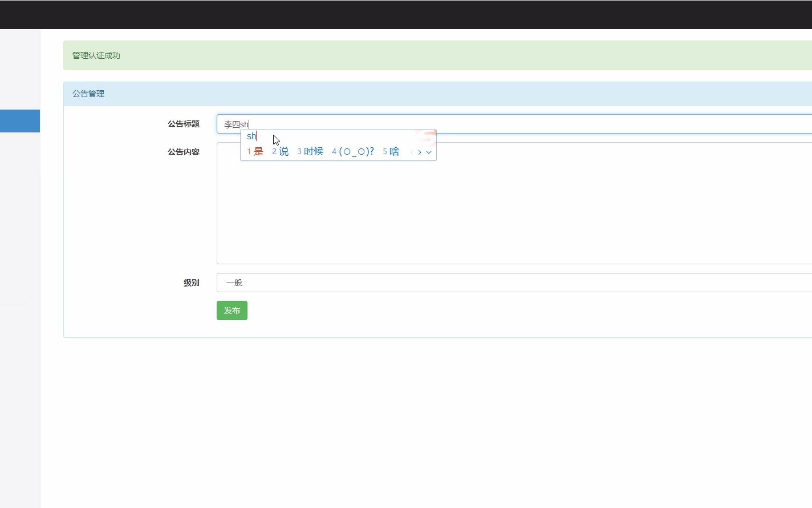This screenshot has height=508, width=812.
Task: Select the highlighted sidebar menu item
Action: 20,120
